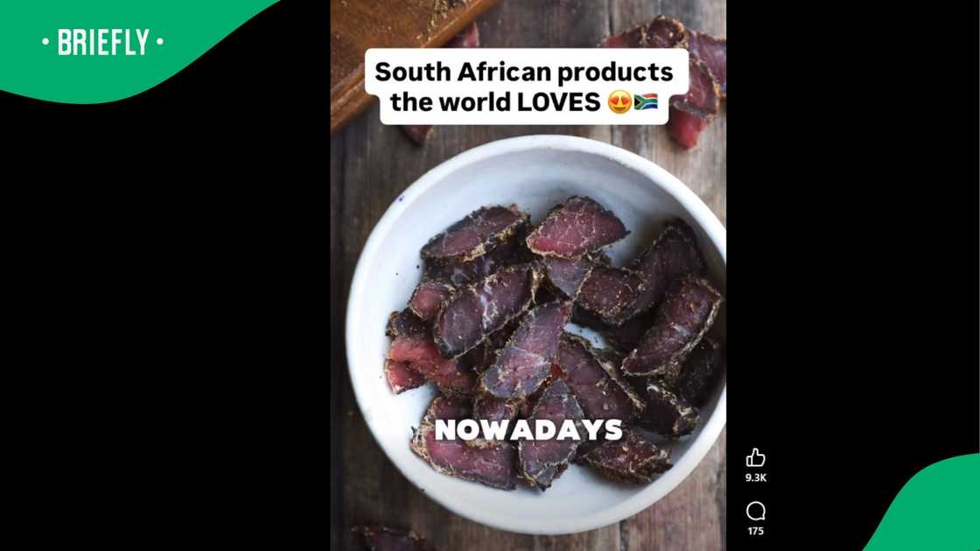The width and height of the screenshot is (980, 551).
Task: Click the heart-eyes emoji in caption
Action: [x=619, y=101]
